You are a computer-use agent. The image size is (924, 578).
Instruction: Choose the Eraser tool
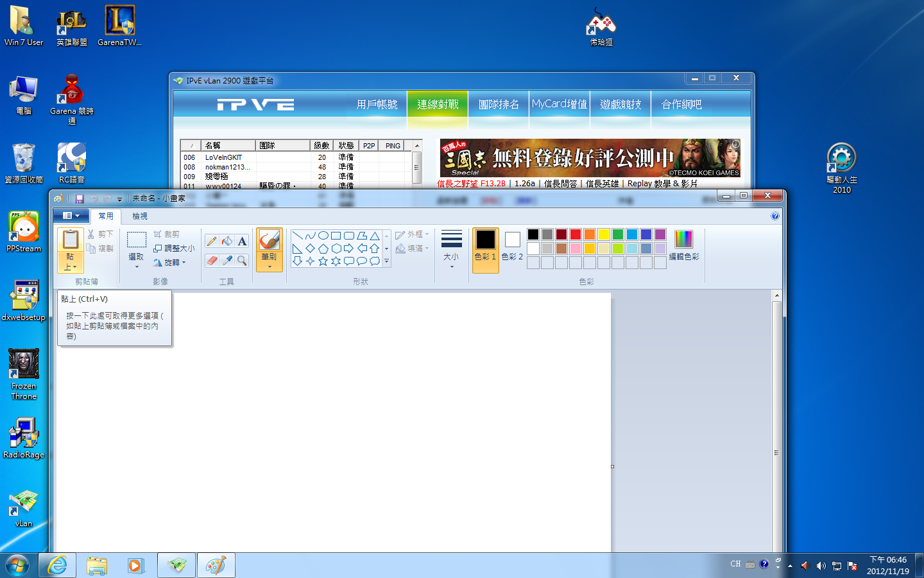click(x=212, y=260)
